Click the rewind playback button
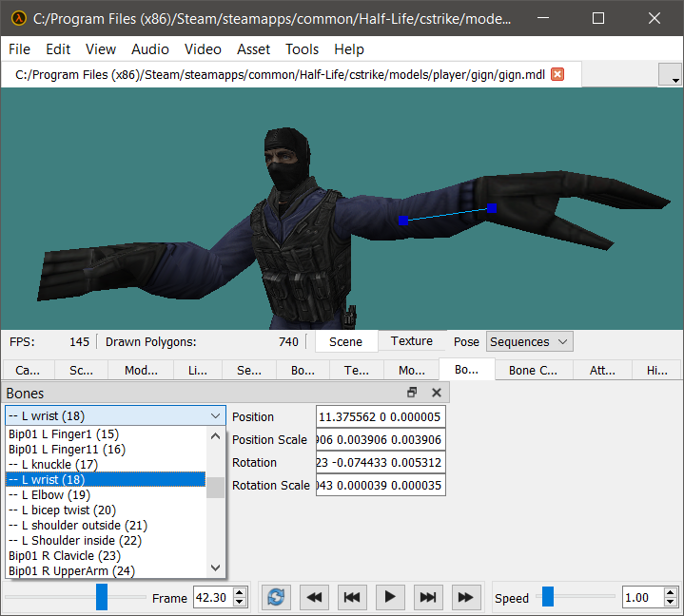Viewport: 684px width, 616px height. pyautogui.click(x=314, y=597)
